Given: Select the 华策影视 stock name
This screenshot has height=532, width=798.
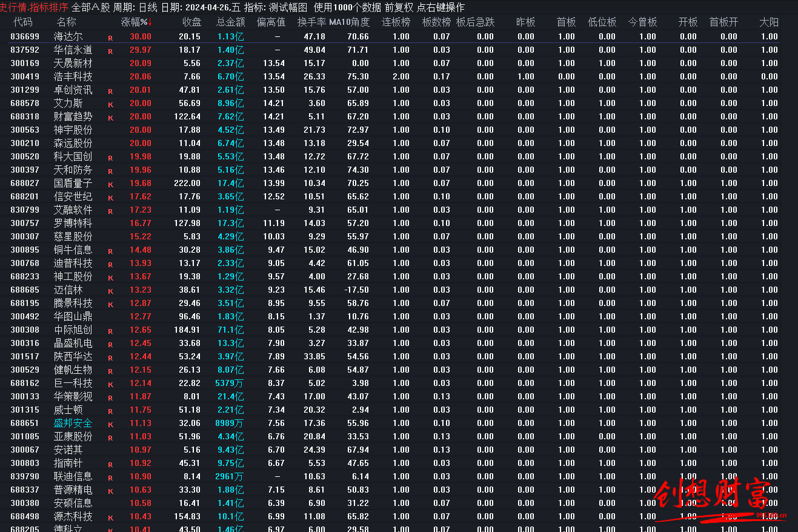Looking at the screenshot, I should [x=73, y=396].
